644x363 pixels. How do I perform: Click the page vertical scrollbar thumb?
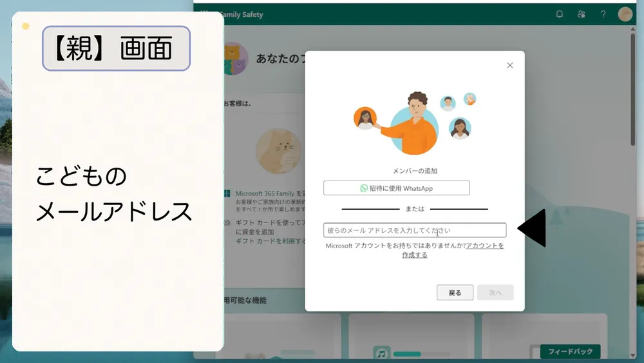tap(633, 89)
